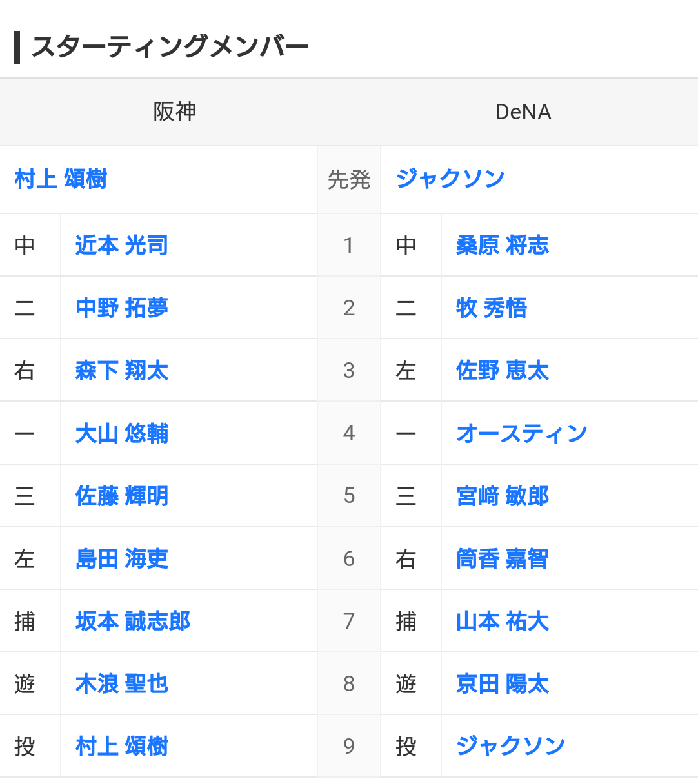Click player 近本 光司
The width and height of the screenshot is (698, 784).
[x=121, y=246]
